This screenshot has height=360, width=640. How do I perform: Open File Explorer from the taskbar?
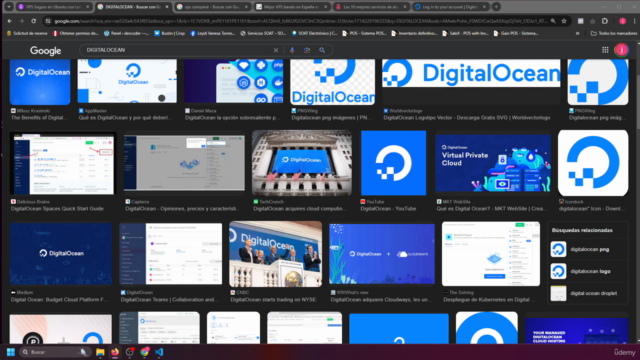pyautogui.click(x=100, y=352)
